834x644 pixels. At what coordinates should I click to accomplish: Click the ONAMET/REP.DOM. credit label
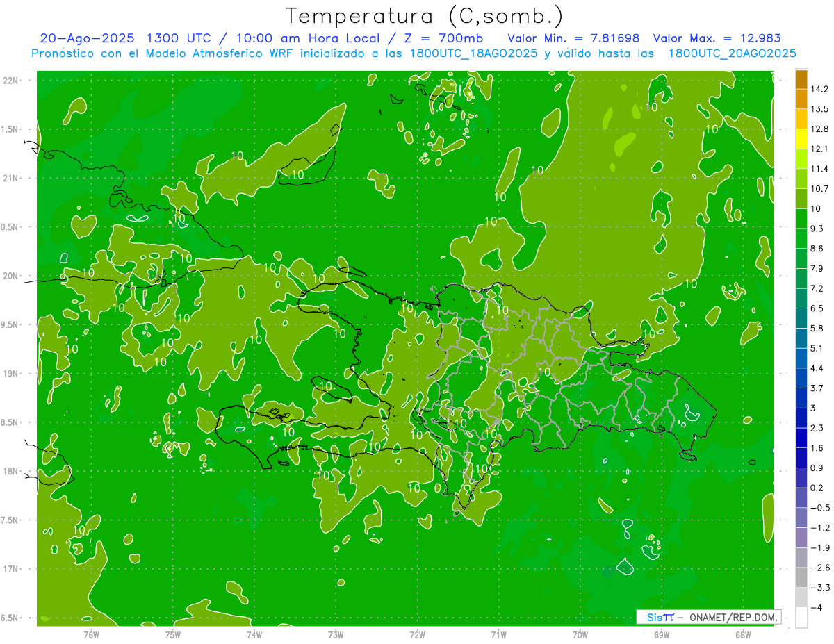point(734,617)
